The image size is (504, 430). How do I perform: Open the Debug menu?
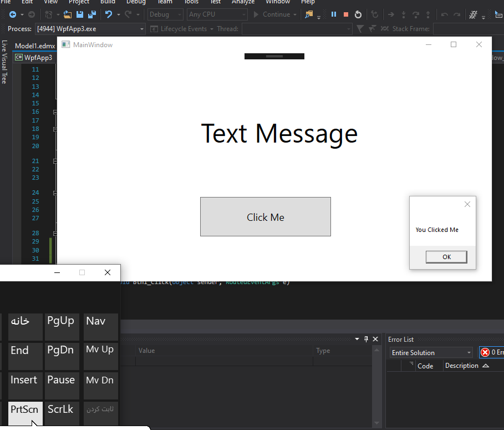click(136, 2)
